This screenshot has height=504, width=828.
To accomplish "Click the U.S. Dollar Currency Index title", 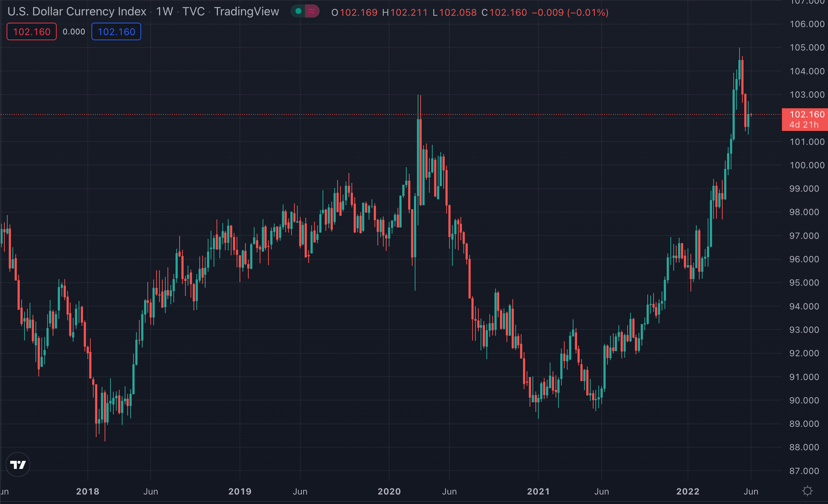I will click(77, 12).
